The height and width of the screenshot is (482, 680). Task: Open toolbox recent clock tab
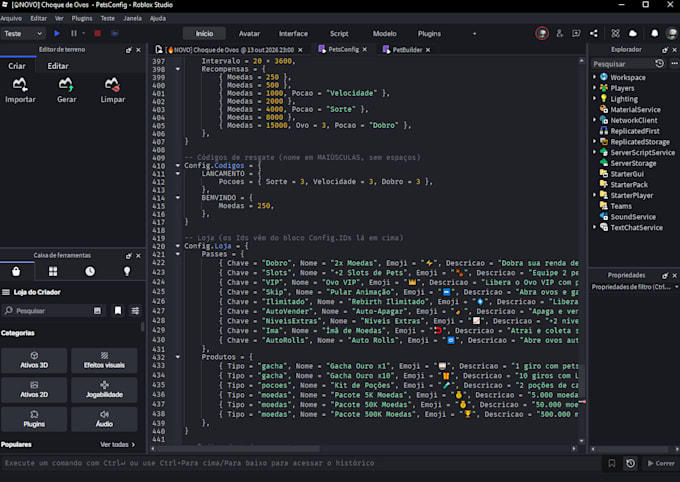point(90,272)
